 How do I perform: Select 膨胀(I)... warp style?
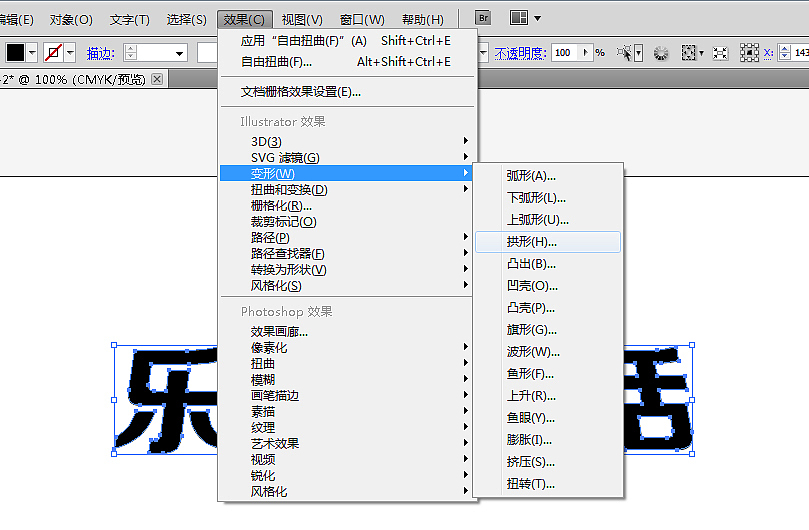[x=548, y=440]
